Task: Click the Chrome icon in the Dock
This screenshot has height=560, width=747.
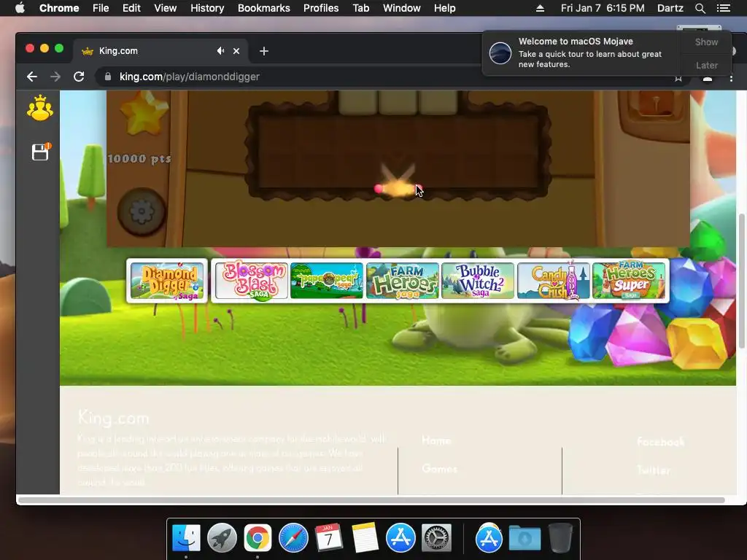Action: [258, 538]
